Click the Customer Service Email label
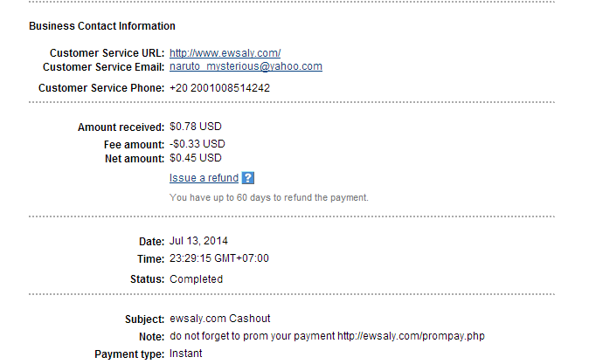The width and height of the screenshot is (589, 364). coord(103,67)
